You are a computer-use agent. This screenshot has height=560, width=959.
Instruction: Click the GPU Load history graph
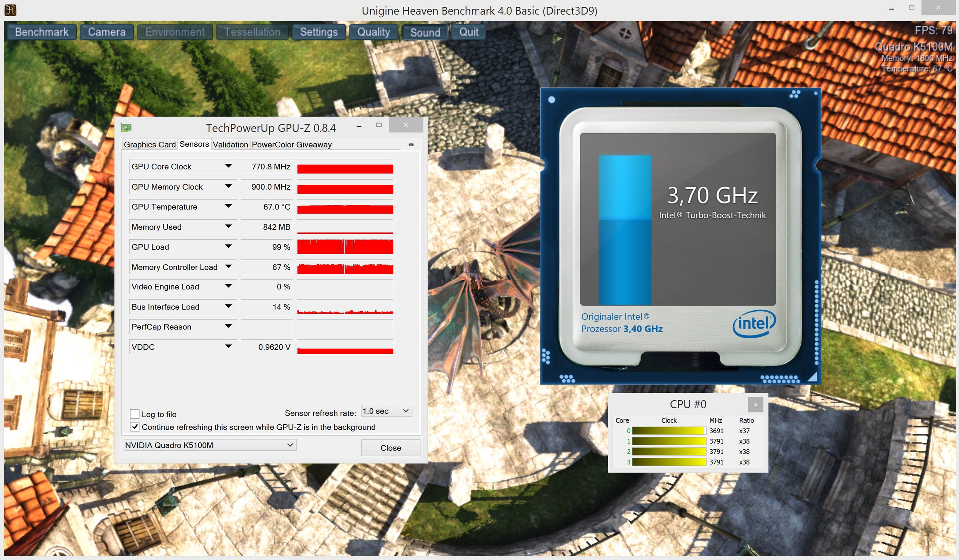[x=345, y=247]
